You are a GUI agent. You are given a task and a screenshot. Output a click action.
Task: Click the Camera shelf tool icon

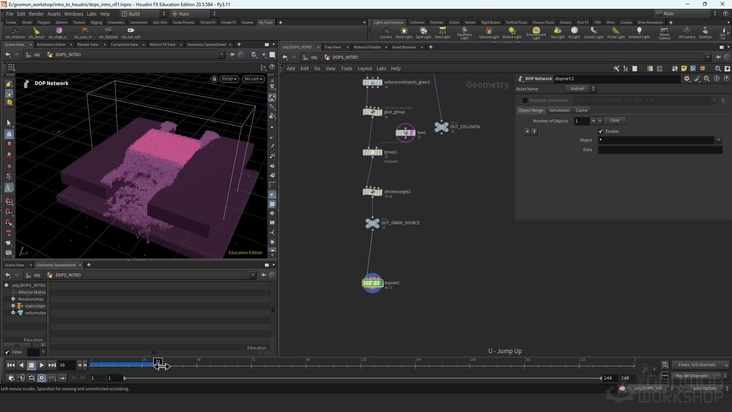[385, 31]
